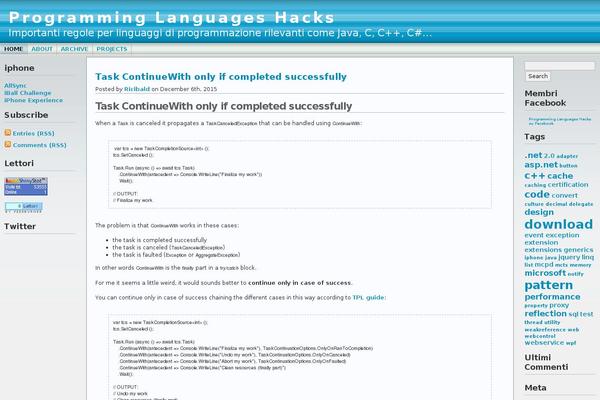The height and width of the screenshot is (400, 600).
Task: Select the generics tag
Action: coord(578,250)
